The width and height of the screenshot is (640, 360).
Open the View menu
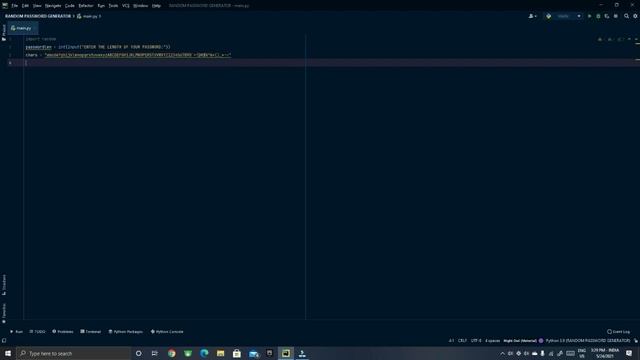coord(37,6)
